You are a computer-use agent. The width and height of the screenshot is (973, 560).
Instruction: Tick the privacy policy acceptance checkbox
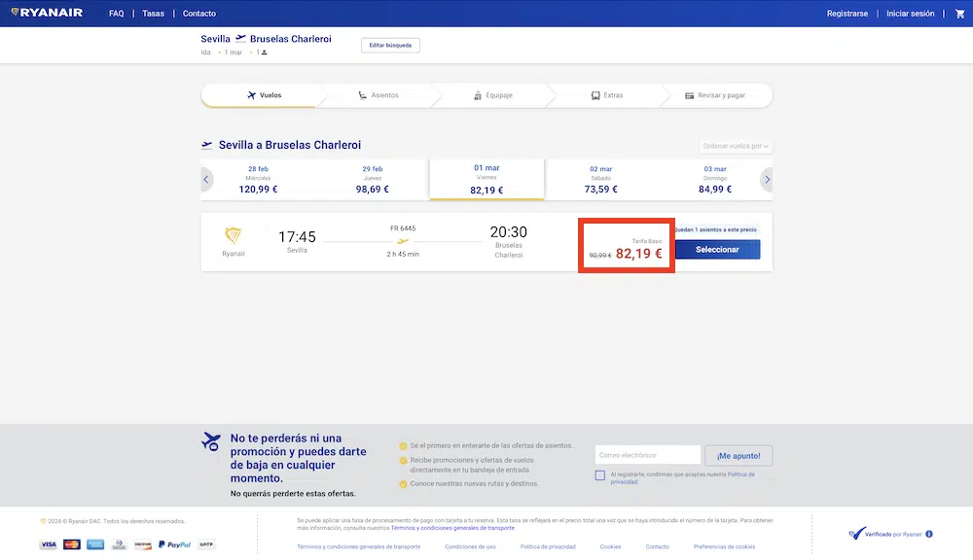600,475
